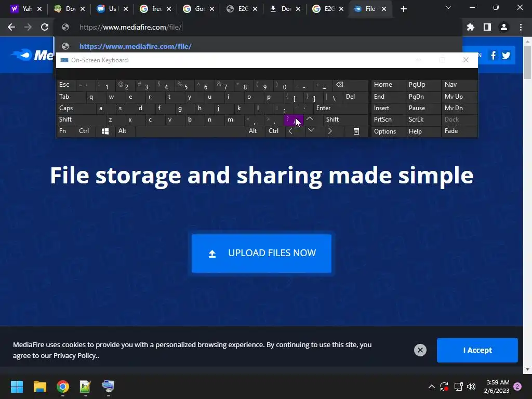Open Windows Start menu
The height and width of the screenshot is (399, 532).
coord(17,387)
